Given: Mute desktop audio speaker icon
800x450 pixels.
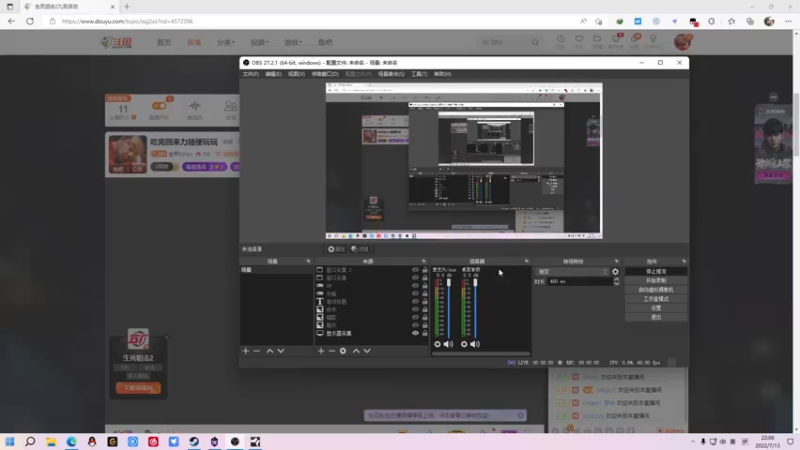Looking at the screenshot, I should [x=475, y=344].
